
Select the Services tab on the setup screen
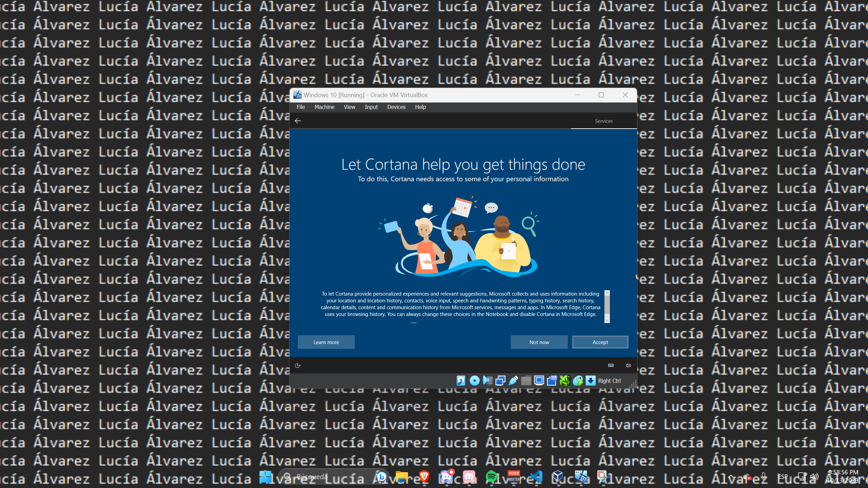[603, 121]
